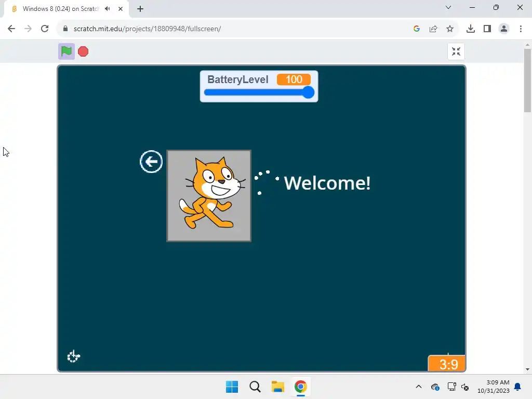Bookmark this tab with star icon
The width and height of the screenshot is (532, 399).
pos(450,29)
